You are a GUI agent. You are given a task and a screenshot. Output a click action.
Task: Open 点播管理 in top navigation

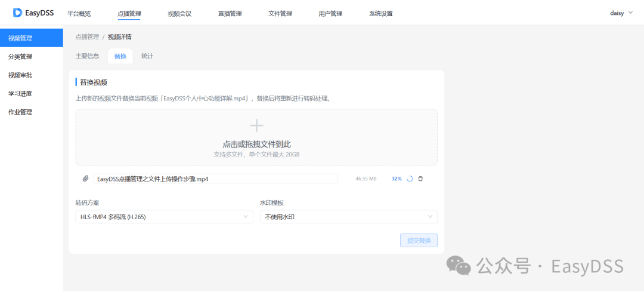[129, 14]
